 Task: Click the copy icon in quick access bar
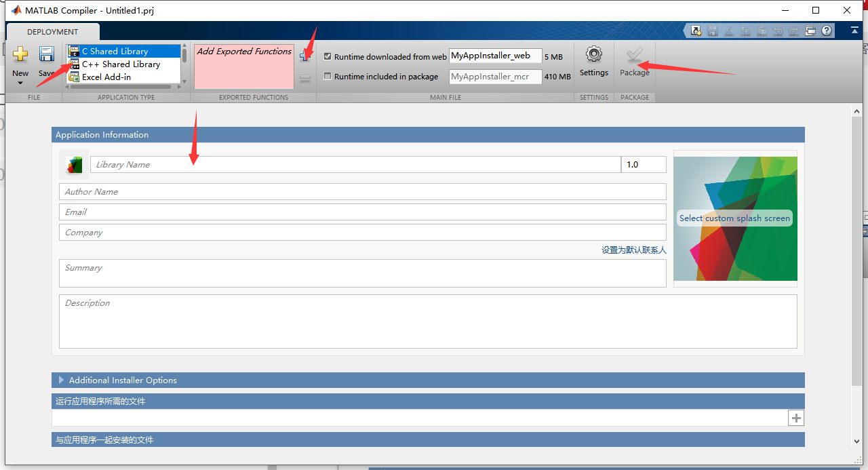coord(745,31)
